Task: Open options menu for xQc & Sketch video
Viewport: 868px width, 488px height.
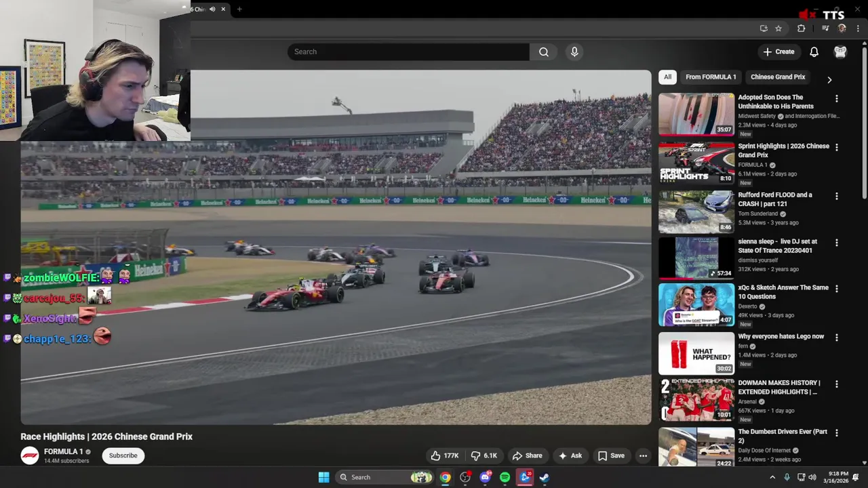Action: tap(836, 289)
